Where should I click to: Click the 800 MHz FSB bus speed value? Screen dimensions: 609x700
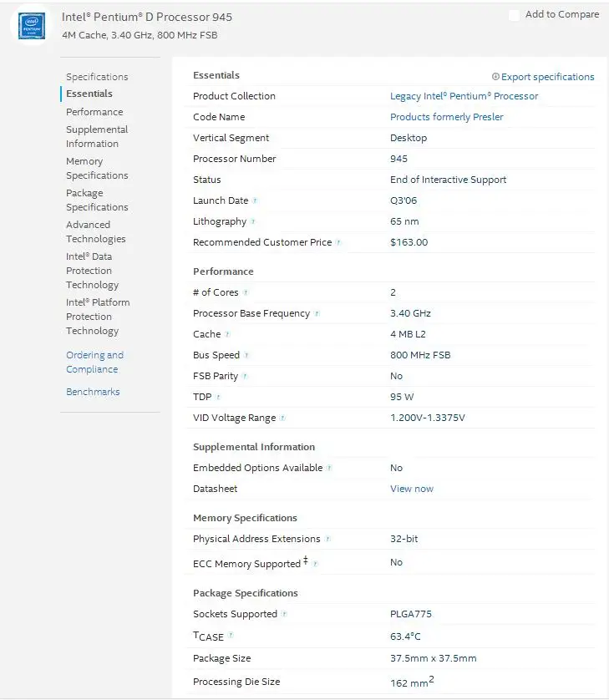tap(420, 355)
